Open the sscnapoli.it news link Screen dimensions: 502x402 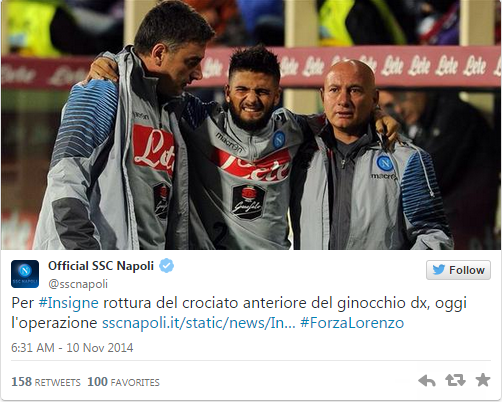(x=199, y=323)
